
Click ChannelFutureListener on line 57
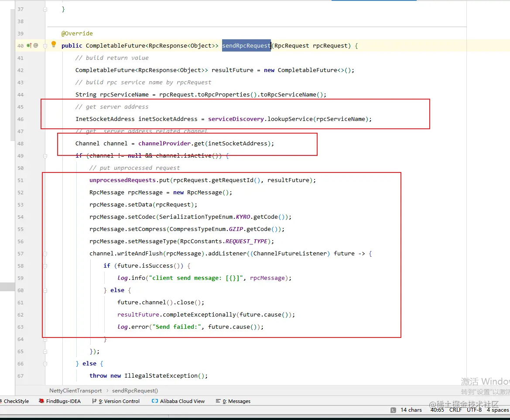[290, 254]
